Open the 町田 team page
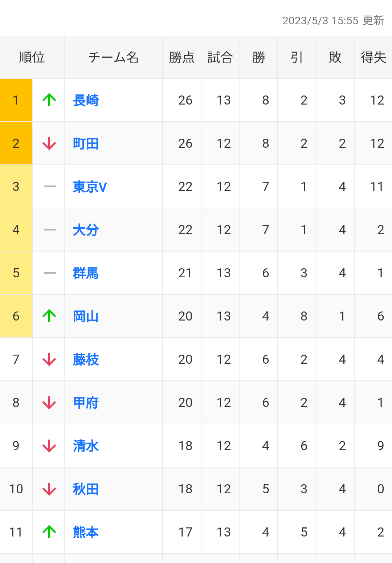 point(86,144)
